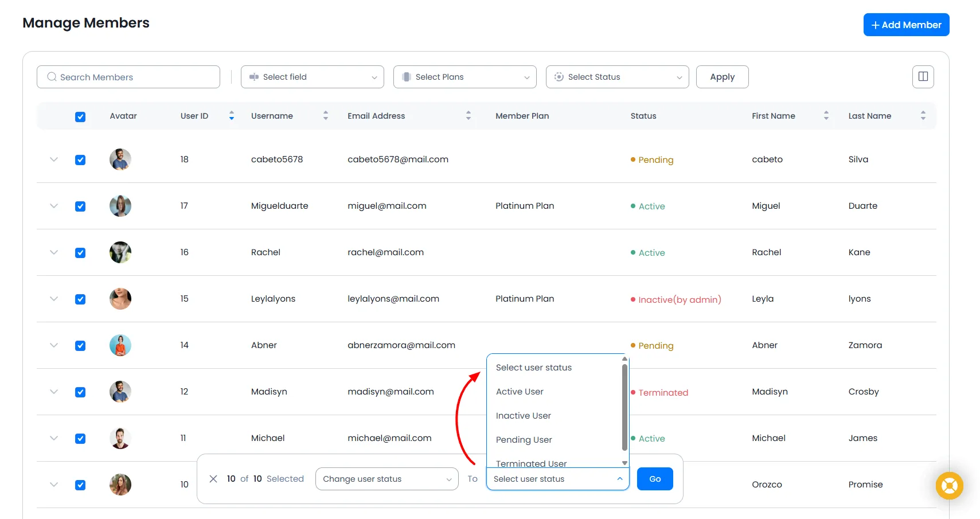Image resolution: width=980 pixels, height=519 pixels.
Task: Click the plans icon inside Select Plans
Action: (x=407, y=76)
